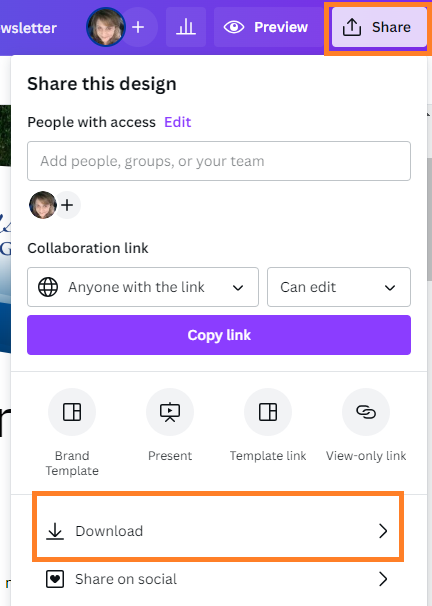Focus the Add people, groups, or team field

(219, 161)
